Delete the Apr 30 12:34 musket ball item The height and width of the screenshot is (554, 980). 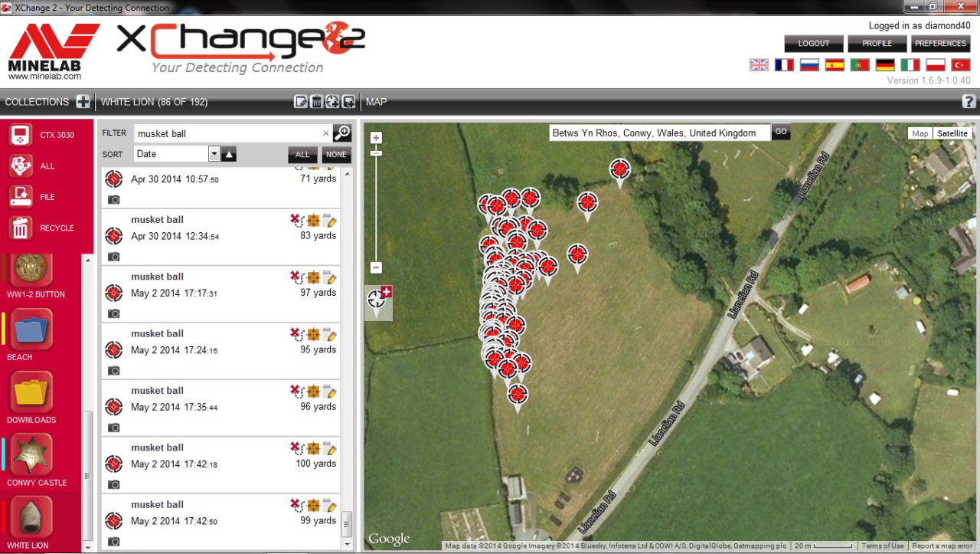point(296,221)
